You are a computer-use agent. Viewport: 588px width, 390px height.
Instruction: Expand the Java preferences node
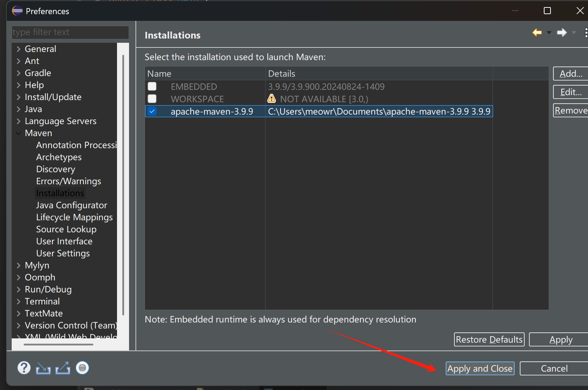[19, 109]
